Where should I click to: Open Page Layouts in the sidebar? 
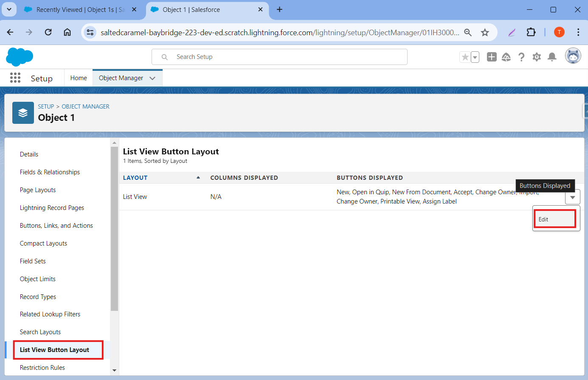(38, 190)
